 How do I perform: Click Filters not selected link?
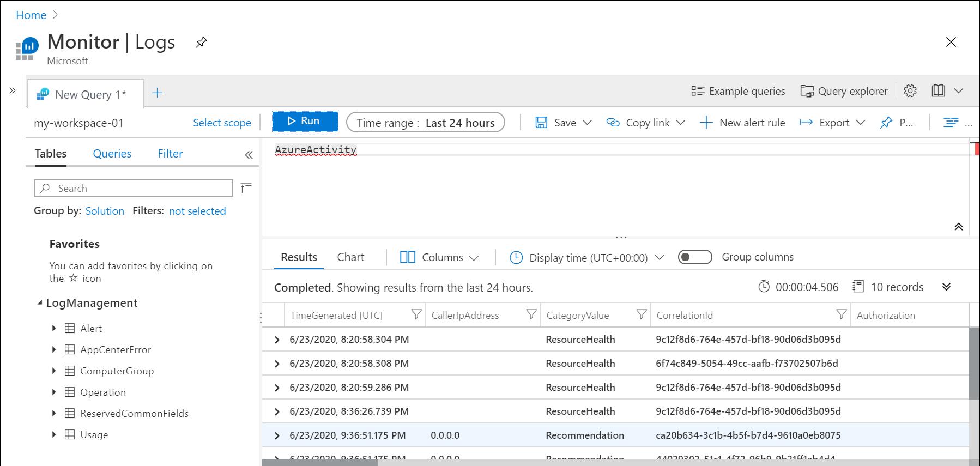pos(197,211)
